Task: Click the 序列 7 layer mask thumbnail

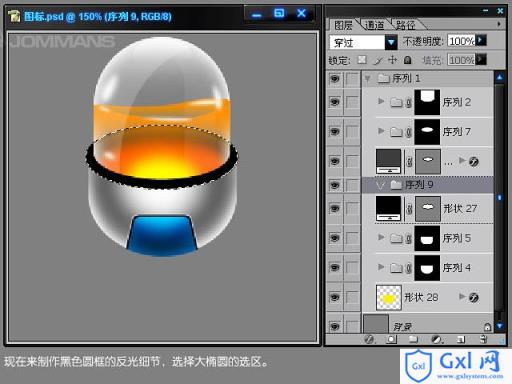Action: click(427, 132)
